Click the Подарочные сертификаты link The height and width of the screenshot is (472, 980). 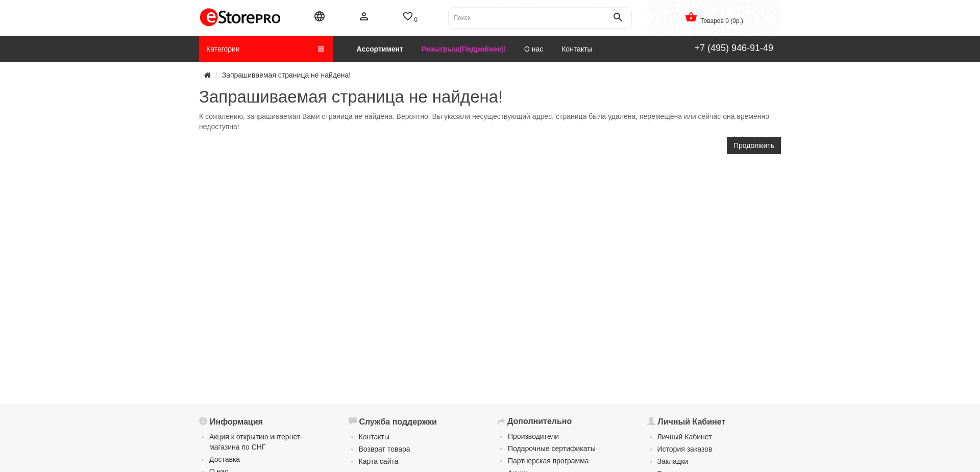pyautogui.click(x=552, y=449)
